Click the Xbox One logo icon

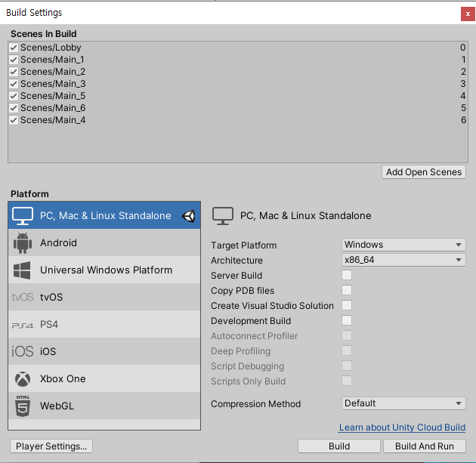coord(23,379)
